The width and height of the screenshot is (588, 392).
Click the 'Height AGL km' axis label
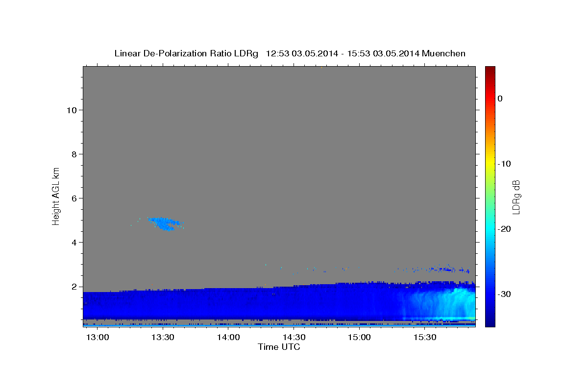coord(56,196)
